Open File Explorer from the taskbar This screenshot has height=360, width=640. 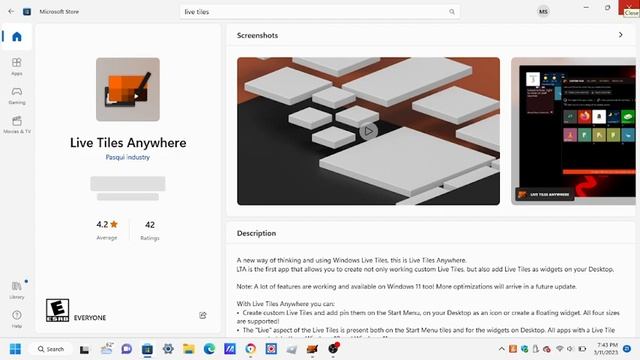click(x=189, y=349)
